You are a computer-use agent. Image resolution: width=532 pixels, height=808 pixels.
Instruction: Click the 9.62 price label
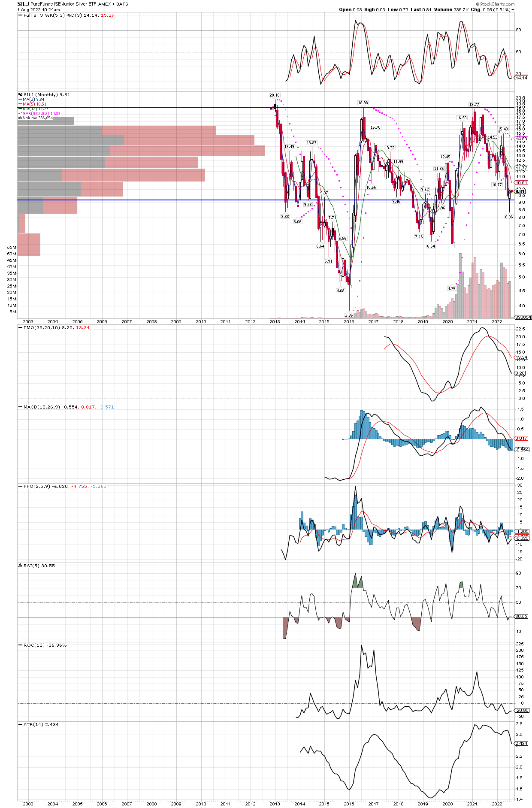click(425, 190)
